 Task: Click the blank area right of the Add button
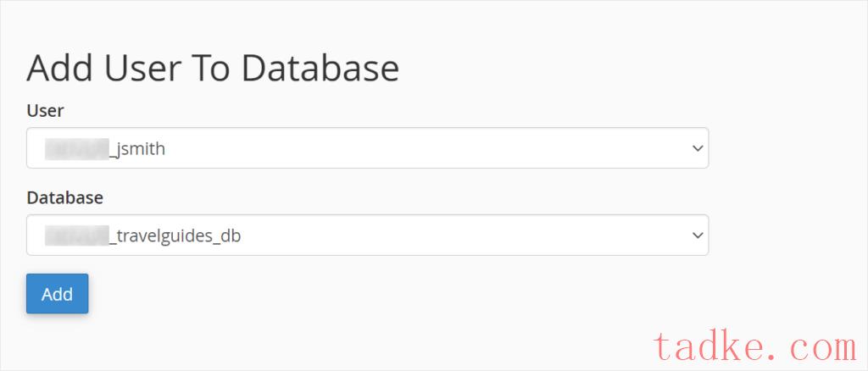(x=387, y=294)
